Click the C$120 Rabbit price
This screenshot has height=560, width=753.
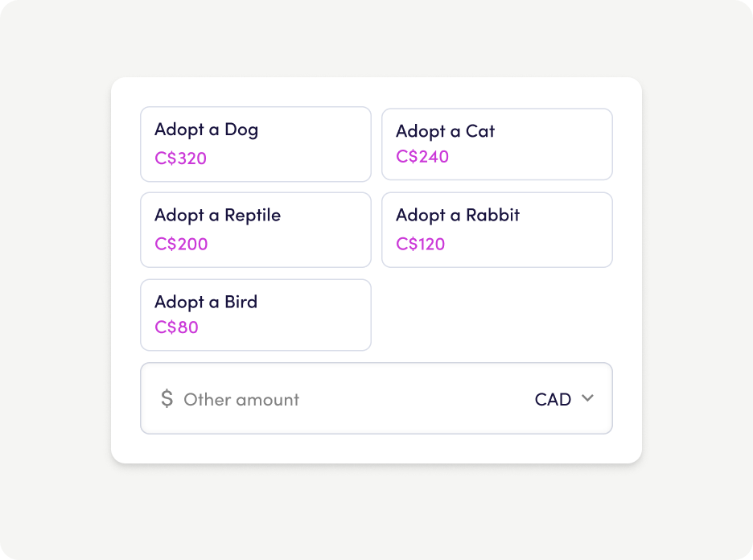pos(421,245)
